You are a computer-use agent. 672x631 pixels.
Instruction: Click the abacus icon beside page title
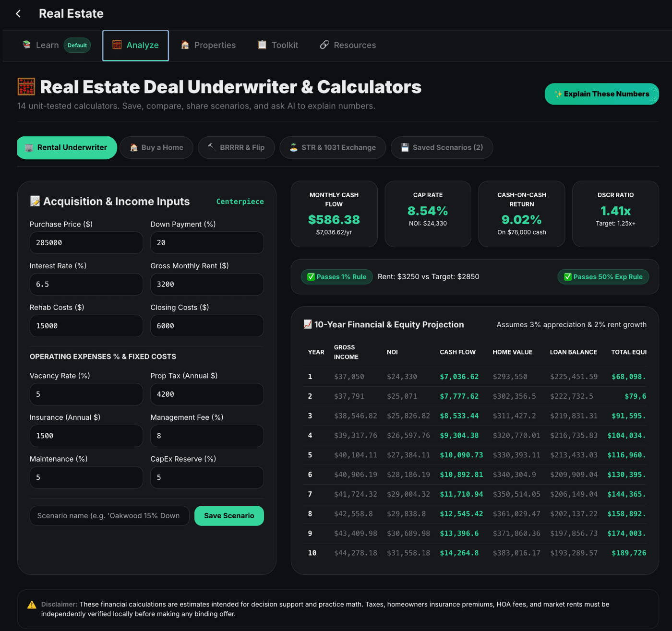(26, 87)
